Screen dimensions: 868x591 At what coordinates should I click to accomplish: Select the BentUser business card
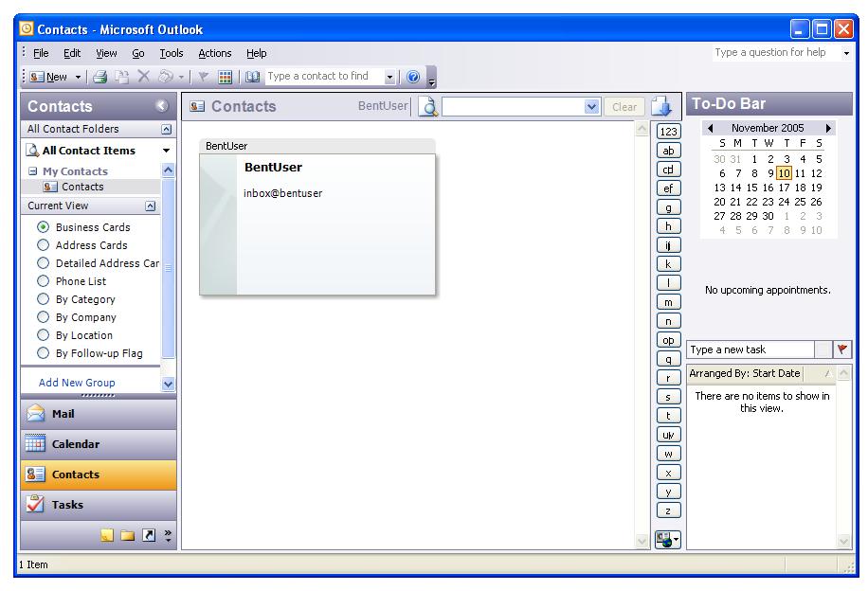pyautogui.click(x=317, y=217)
